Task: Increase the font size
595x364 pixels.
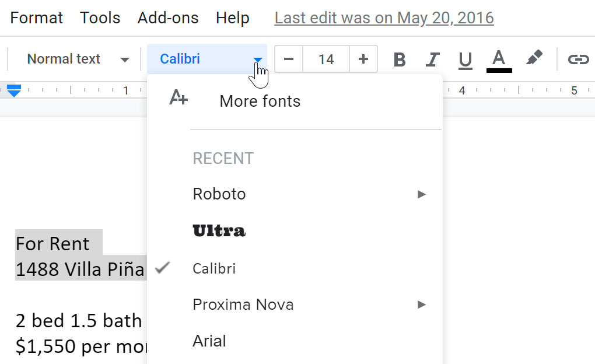Action: point(363,59)
